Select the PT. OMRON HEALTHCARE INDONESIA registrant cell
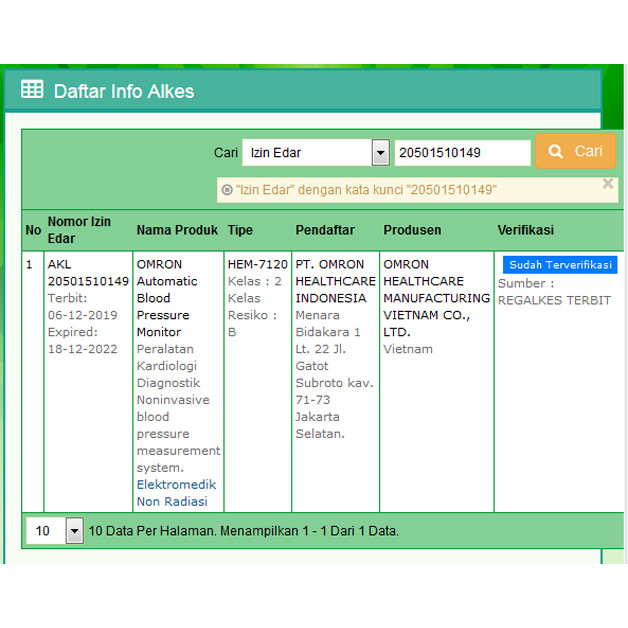Screen dimensions: 628x628 pyautogui.click(x=335, y=281)
